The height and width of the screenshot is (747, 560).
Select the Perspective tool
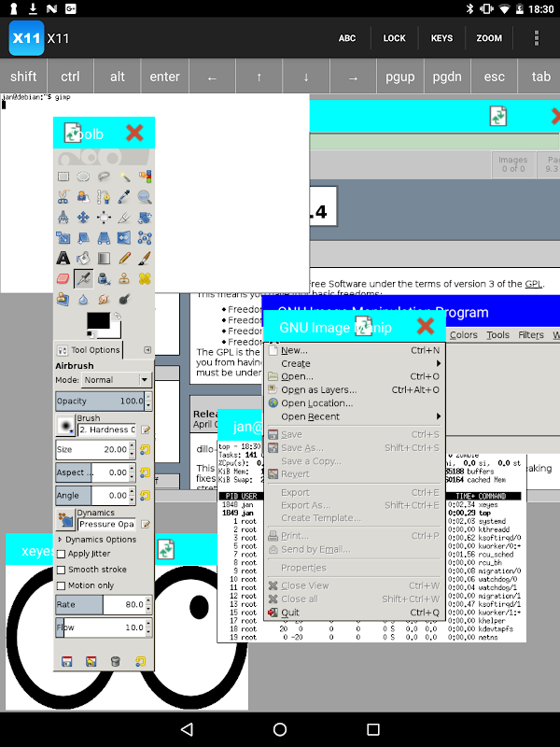point(104,238)
